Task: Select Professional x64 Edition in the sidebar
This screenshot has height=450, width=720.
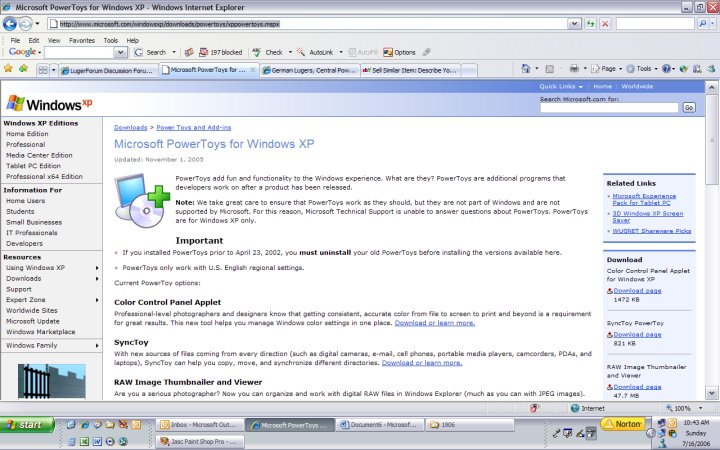Action: click(44, 176)
